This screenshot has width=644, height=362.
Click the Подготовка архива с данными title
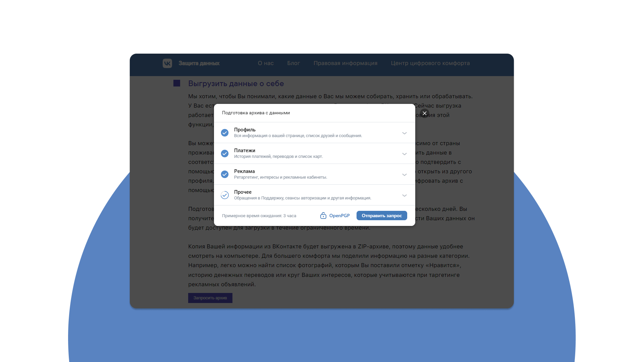[x=256, y=113]
